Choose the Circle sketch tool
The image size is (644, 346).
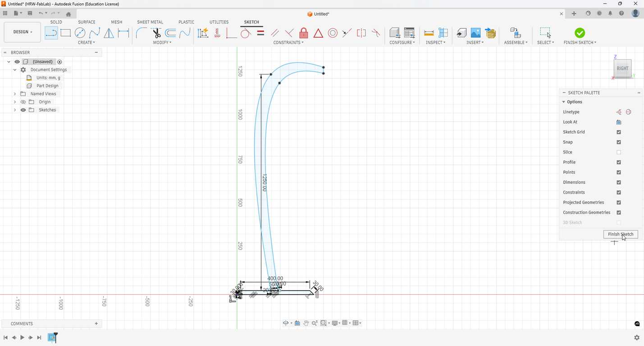coord(80,33)
